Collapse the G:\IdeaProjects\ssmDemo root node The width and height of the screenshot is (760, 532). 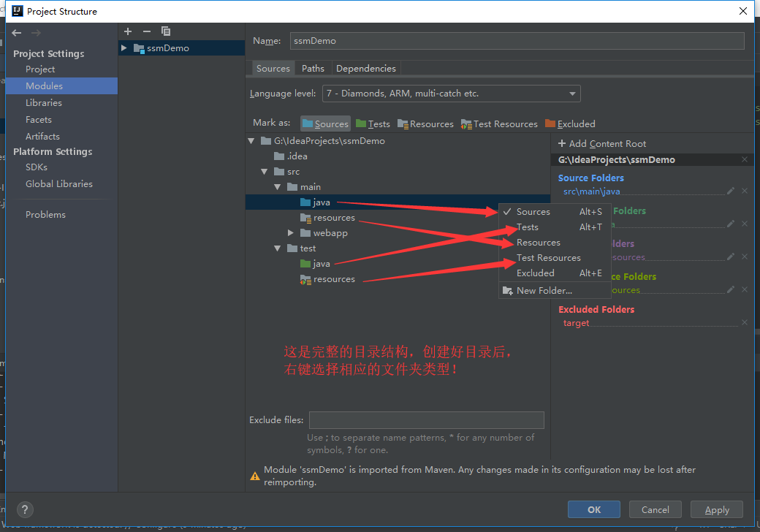click(x=251, y=141)
